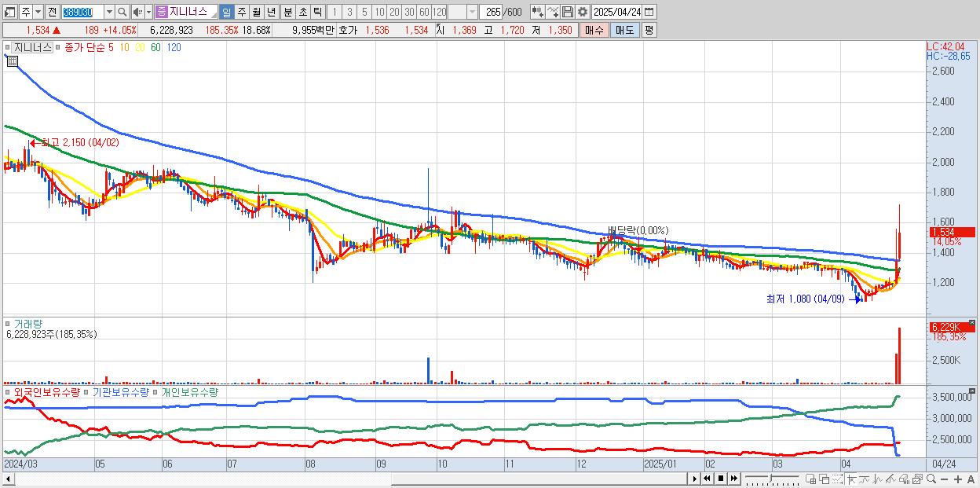980x488 pixels.
Task: Click the play arrow next to scrollbar
Action: [x=694, y=479]
